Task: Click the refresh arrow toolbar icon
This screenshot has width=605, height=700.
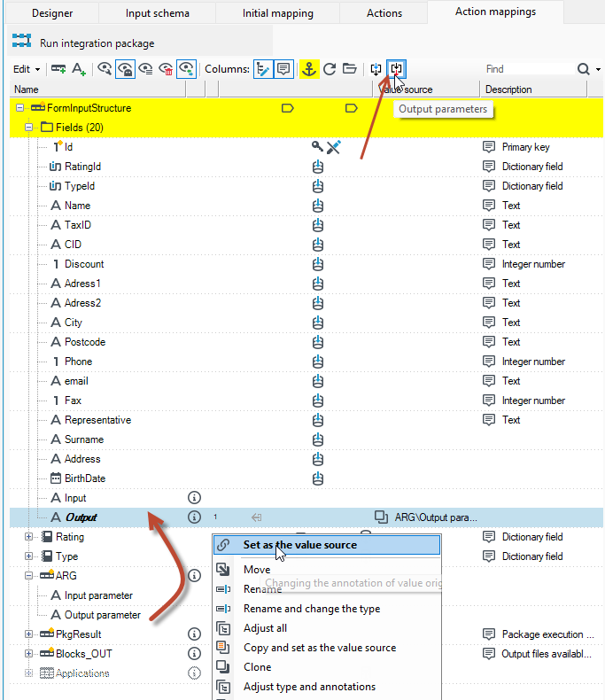Action: 330,69
